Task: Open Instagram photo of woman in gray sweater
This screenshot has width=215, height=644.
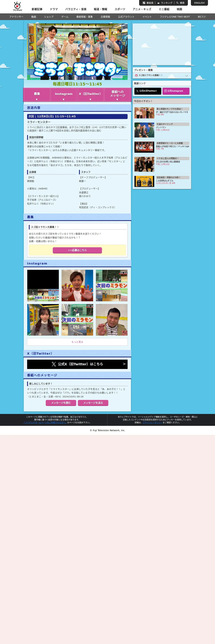Action: (43, 320)
